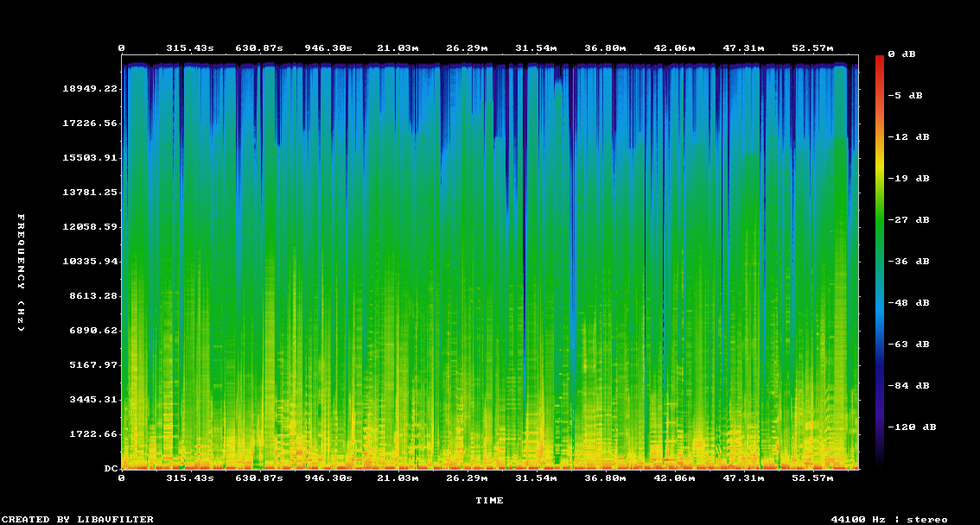Click the CREATED BY LIBAVFILTER text

click(x=79, y=519)
